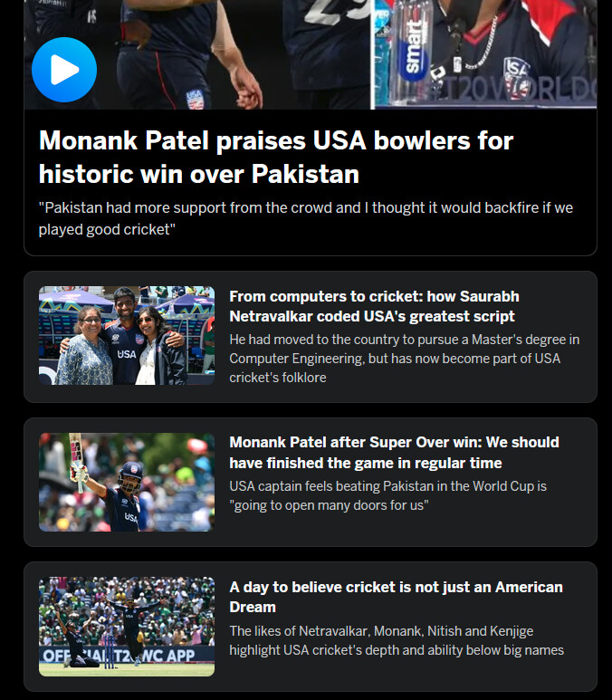Image resolution: width=612 pixels, height=700 pixels.
Task: Open thumbnail of batter raising bat
Action: tap(127, 482)
